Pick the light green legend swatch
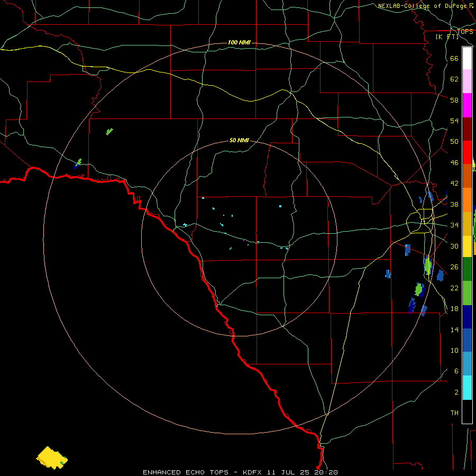This screenshot has height=476, width=476. (467, 293)
